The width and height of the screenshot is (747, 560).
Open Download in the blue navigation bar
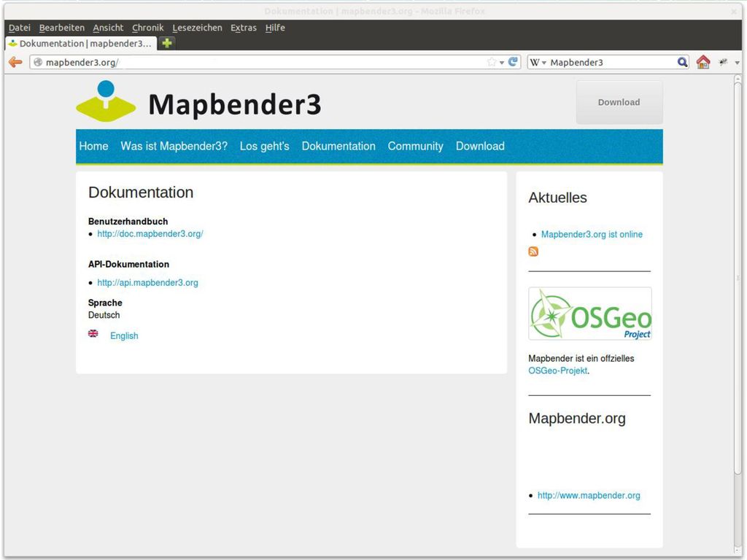pos(480,146)
